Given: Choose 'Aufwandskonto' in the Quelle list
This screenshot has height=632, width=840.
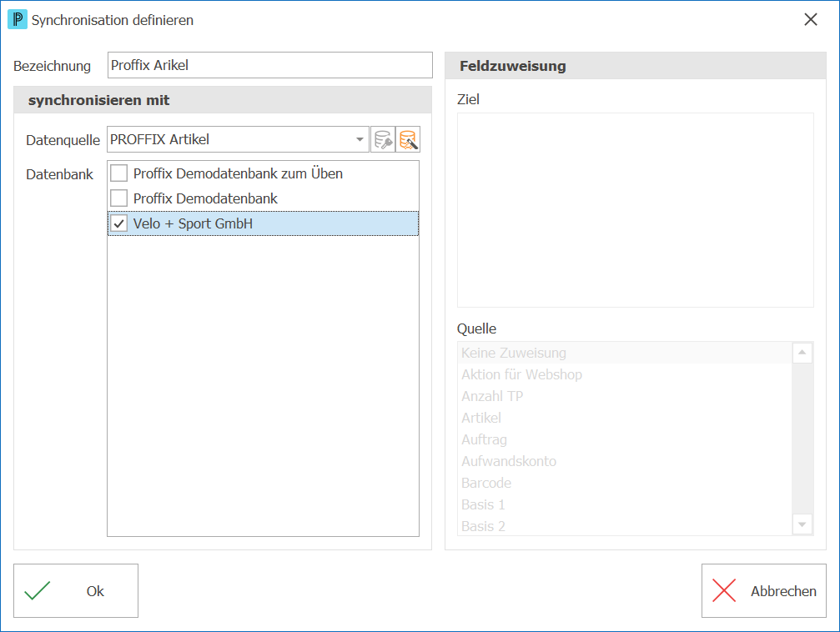Looking at the screenshot, I should pos(625,461).
